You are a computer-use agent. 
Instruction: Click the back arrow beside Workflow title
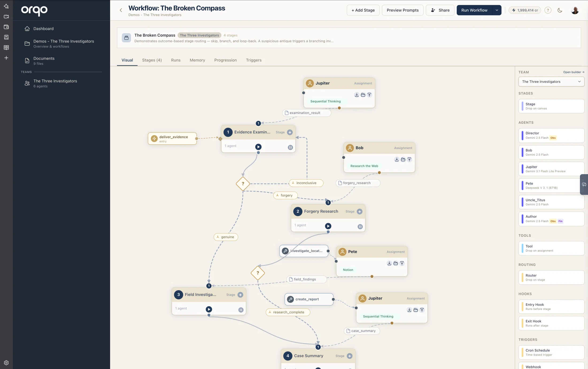point(121,10)
